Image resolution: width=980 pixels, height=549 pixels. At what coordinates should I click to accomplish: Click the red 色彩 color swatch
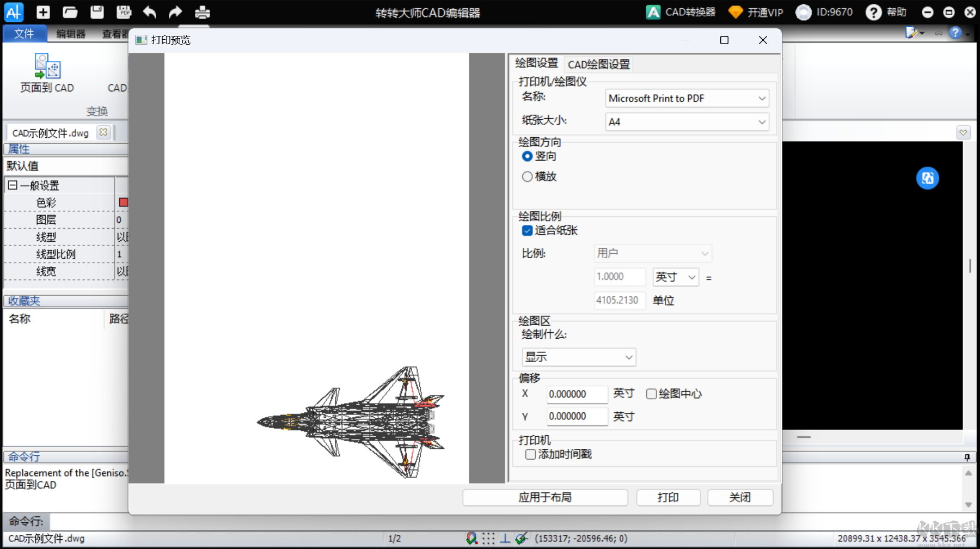(x=124, y=203)
